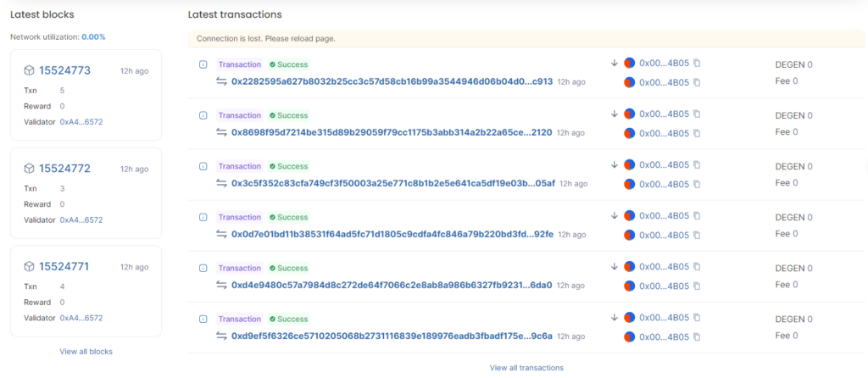
Task: Open block 15524773
Action: [64, 70]
